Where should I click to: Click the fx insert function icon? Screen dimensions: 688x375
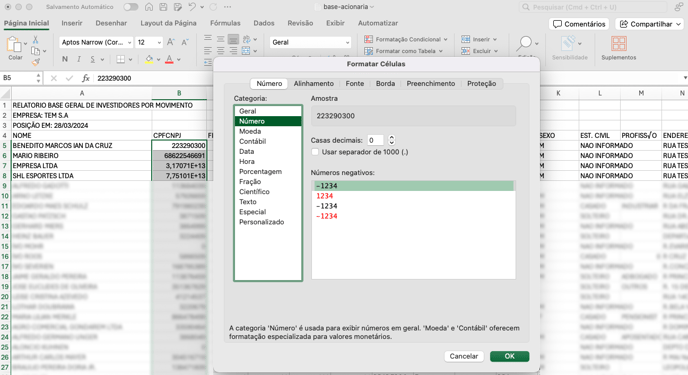click(86, 78)
